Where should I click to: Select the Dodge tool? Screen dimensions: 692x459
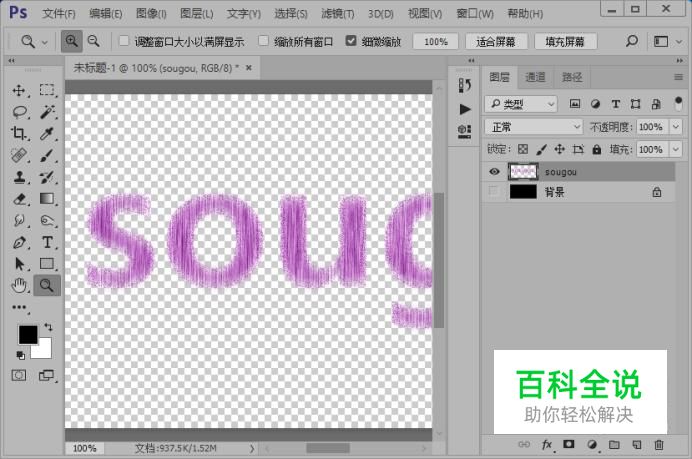point(47,220)
